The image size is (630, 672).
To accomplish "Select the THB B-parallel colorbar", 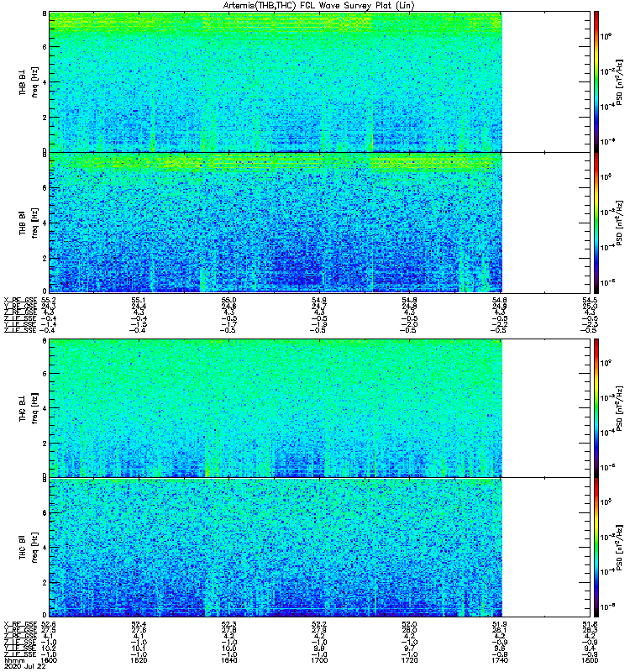I will point(596,223).
